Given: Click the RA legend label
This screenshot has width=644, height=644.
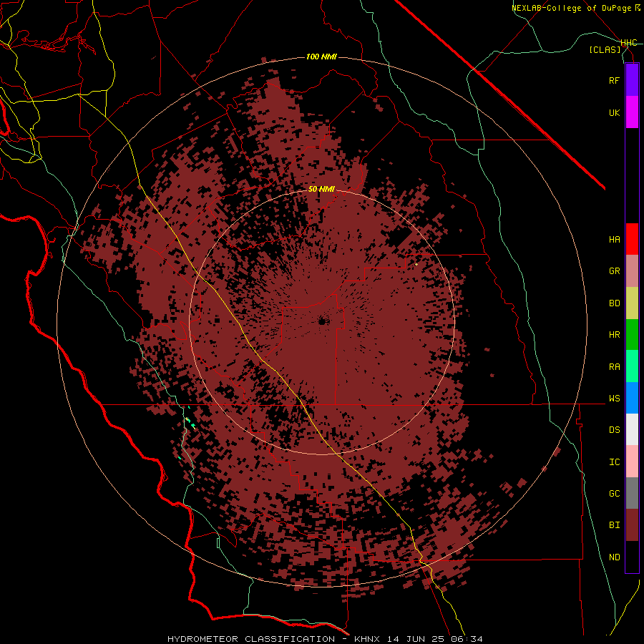Looking at the screenshot, I should 614,366.
